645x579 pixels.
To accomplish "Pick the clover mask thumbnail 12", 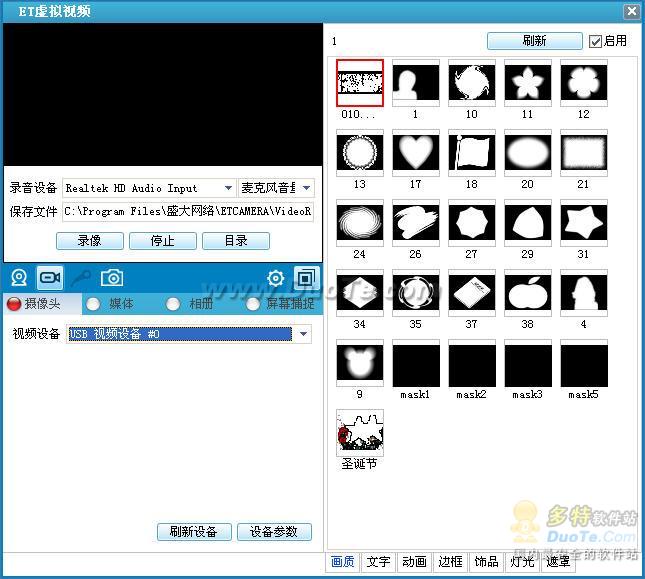I will coord(584,82).
